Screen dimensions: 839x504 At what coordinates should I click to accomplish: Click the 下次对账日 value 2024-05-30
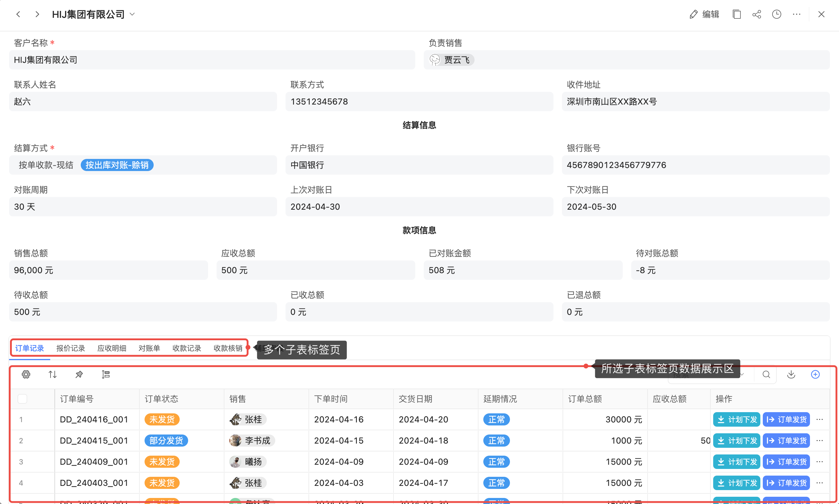tap(696, 207)
